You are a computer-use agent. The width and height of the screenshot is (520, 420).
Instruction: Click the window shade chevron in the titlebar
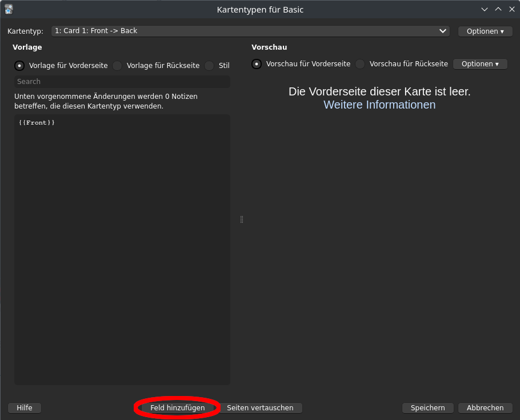point(484,9)
